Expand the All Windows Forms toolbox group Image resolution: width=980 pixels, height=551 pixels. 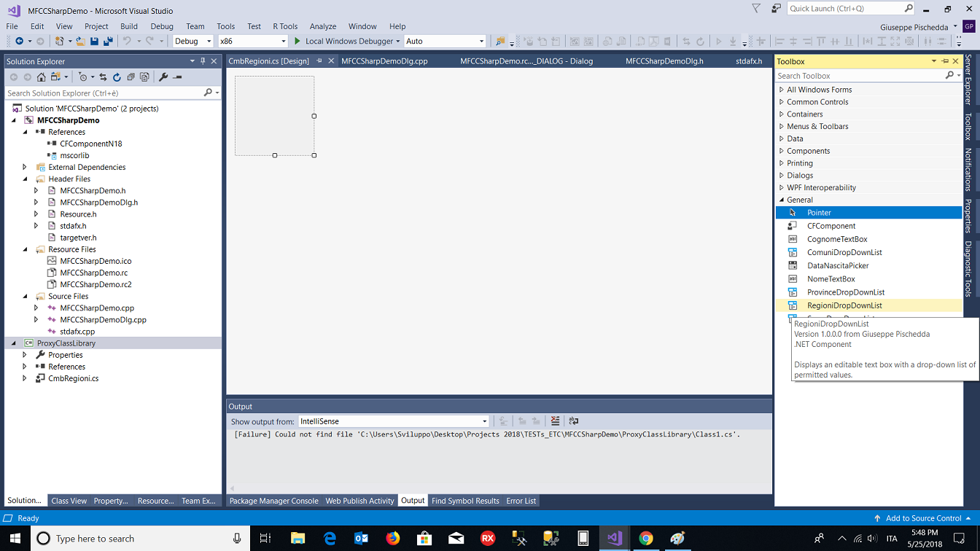(x=782, y=90)
